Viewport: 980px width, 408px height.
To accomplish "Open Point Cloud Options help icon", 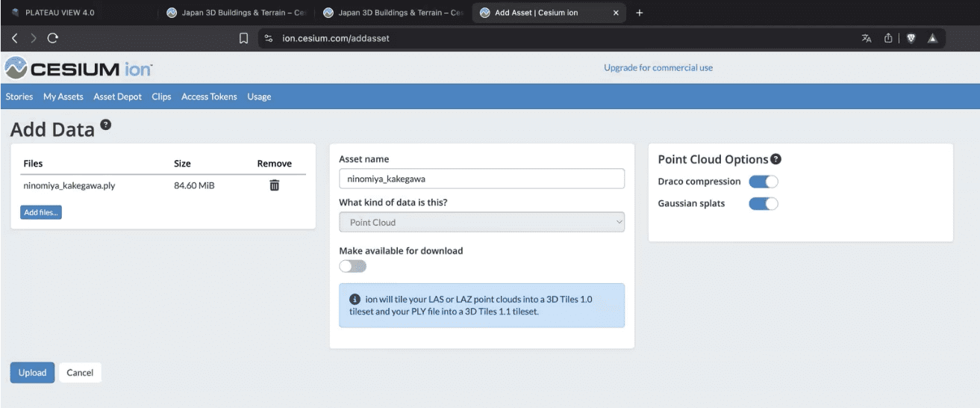I will coord(776,159).
